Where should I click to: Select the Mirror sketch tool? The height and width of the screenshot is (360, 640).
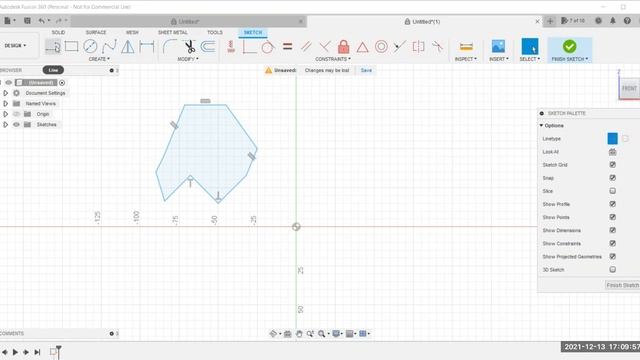[128, 47]
